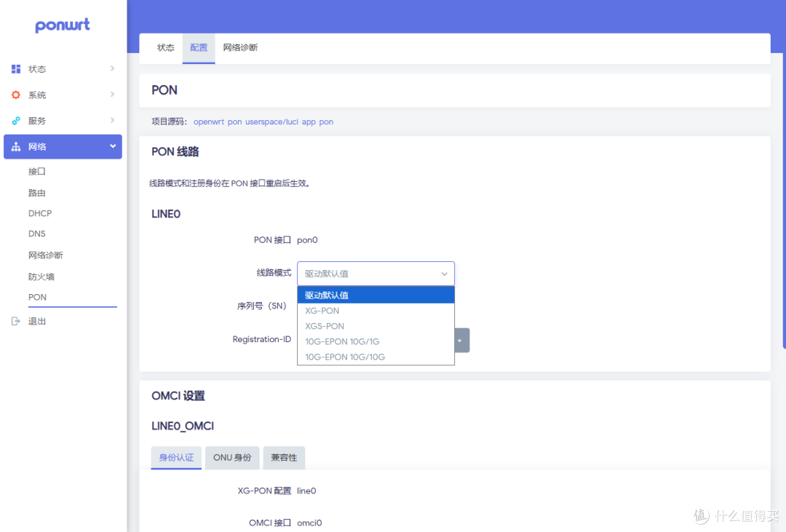Image resolution: width=786 pixels, height=532 pixels.
Task: Open 路由 under the network menu
Action: (37, 193)
